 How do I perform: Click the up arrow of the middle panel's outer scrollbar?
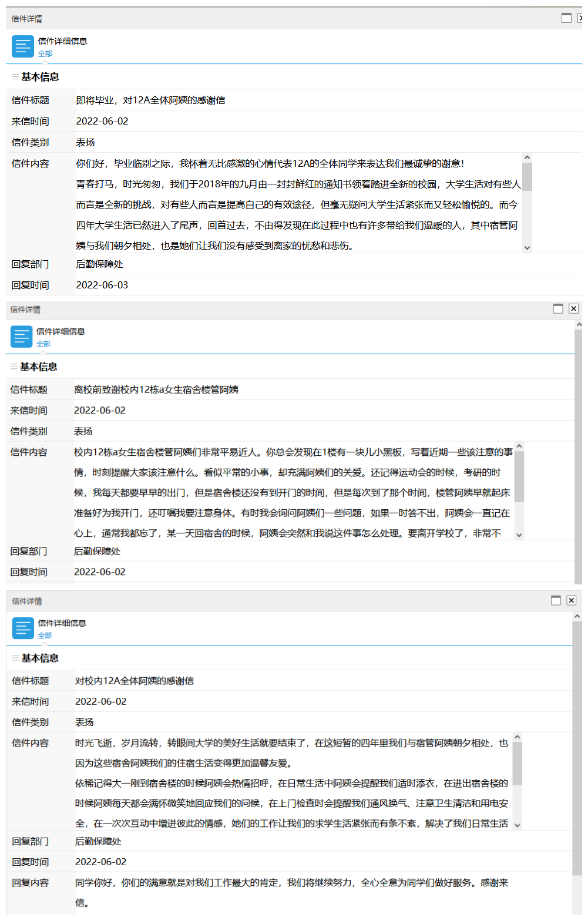click(x=579, y=325)
